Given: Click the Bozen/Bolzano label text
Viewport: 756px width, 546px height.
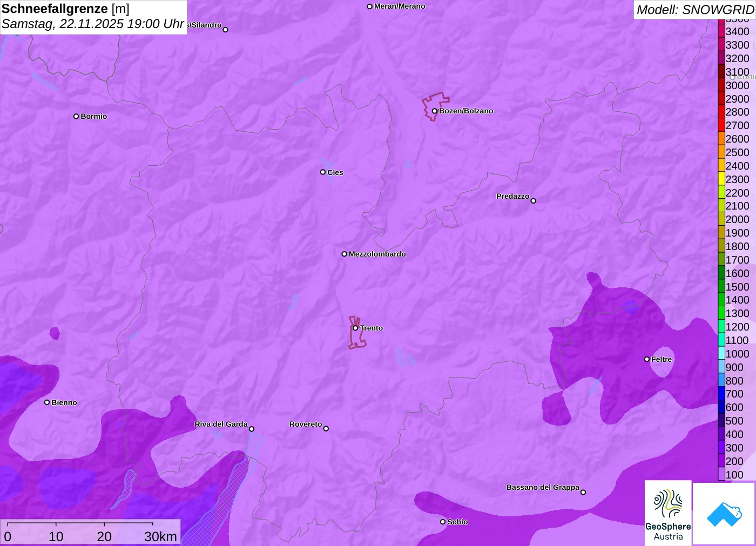Looking at the screenshot, I should point(466,111).
